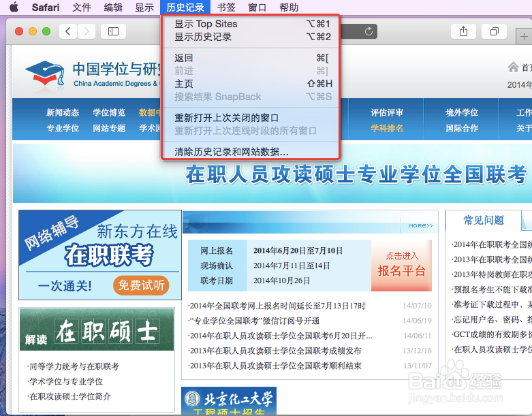Open news “专业学位全国联考”微信订阅号开通
Screen dimensions: 532x416
(x=254, y=321)
